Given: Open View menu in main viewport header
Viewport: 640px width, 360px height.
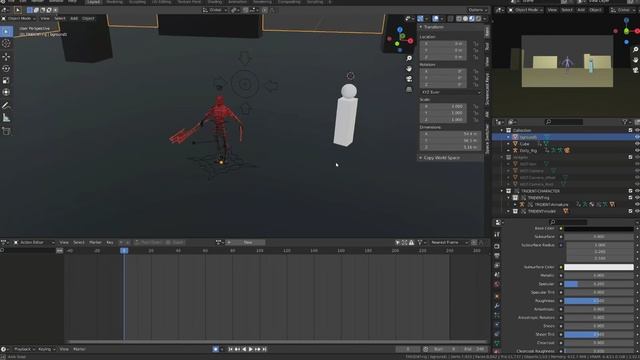Looking at the screenshot, I should point(45,18).
